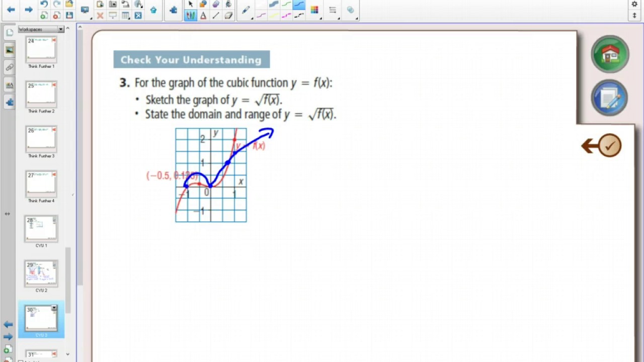Image resolution: width=644 pixels, height=362 pixels.
Task: Open the color palette picker
Action: (x=314, y=10)
